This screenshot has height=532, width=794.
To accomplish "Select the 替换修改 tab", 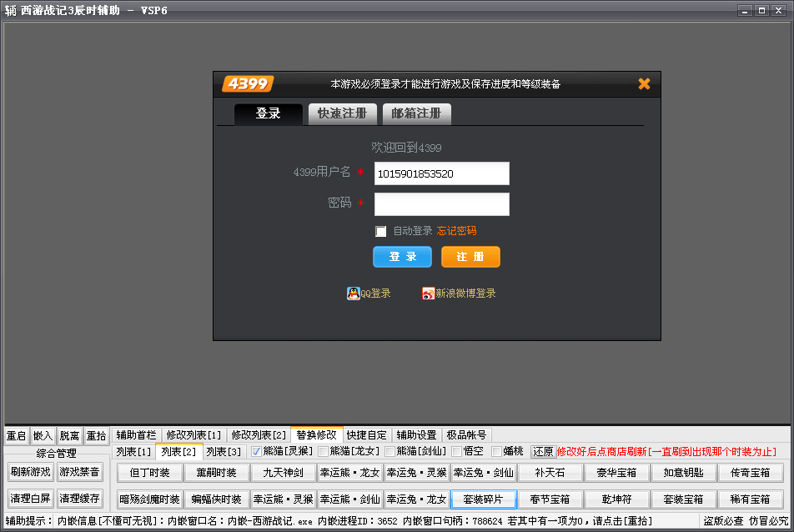I will (x=316, y=434).
